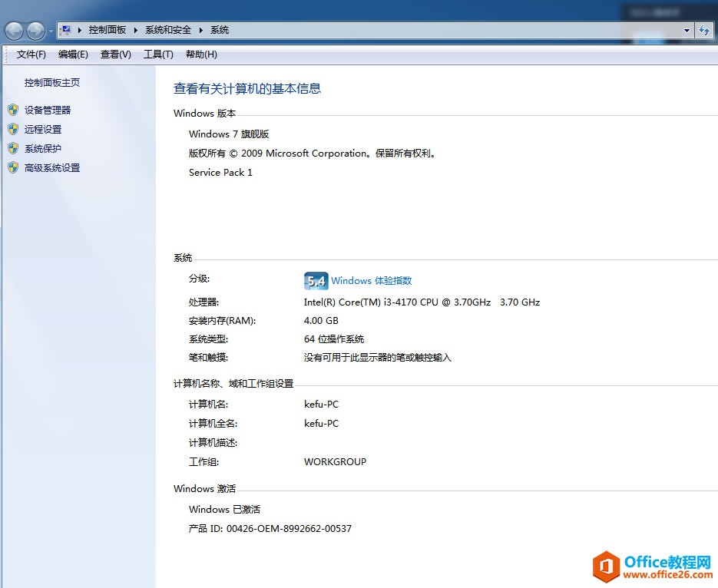
Task: Open 远程设置 link
Action: click(42, 130)
